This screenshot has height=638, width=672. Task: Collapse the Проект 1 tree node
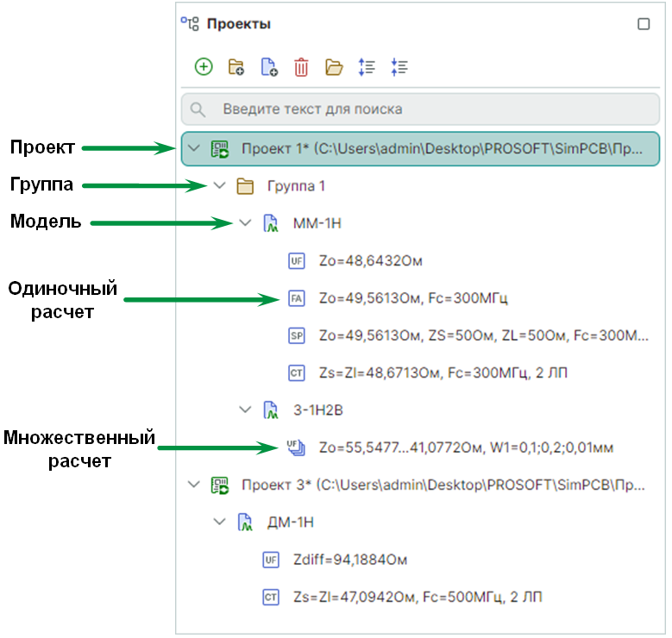(x=194, y=148)
